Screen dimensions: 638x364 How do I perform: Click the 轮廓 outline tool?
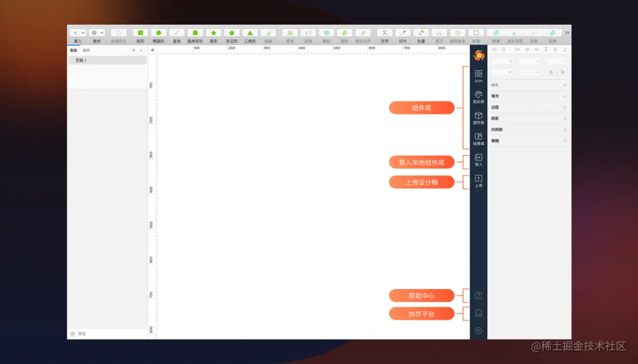(476, 33)
